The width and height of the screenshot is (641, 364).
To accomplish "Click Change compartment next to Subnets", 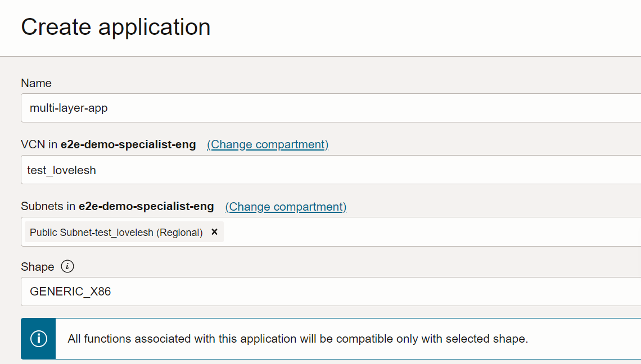I will tap(285, 207).
